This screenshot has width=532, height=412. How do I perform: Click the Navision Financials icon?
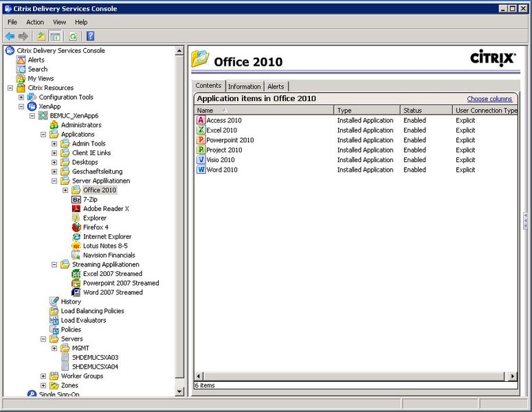[76, 255]
